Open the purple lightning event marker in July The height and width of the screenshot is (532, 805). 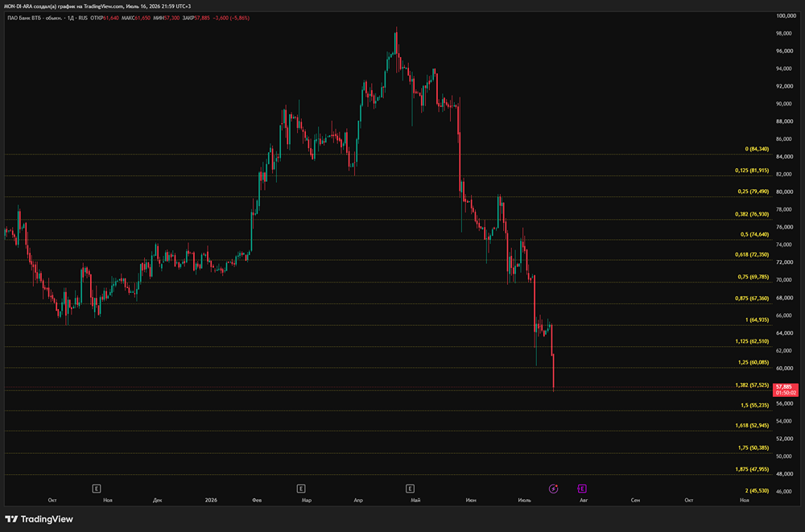coord(554,489)
